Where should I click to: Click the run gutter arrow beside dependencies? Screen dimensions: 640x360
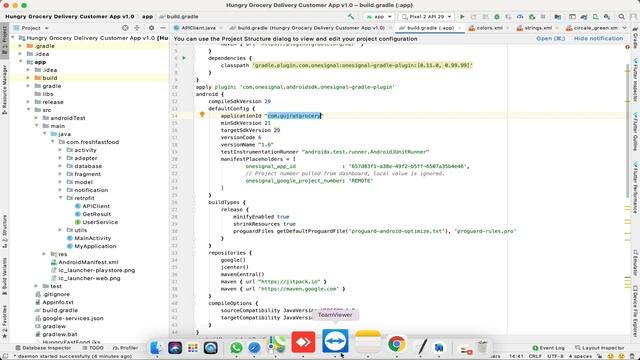pos(184,58)
